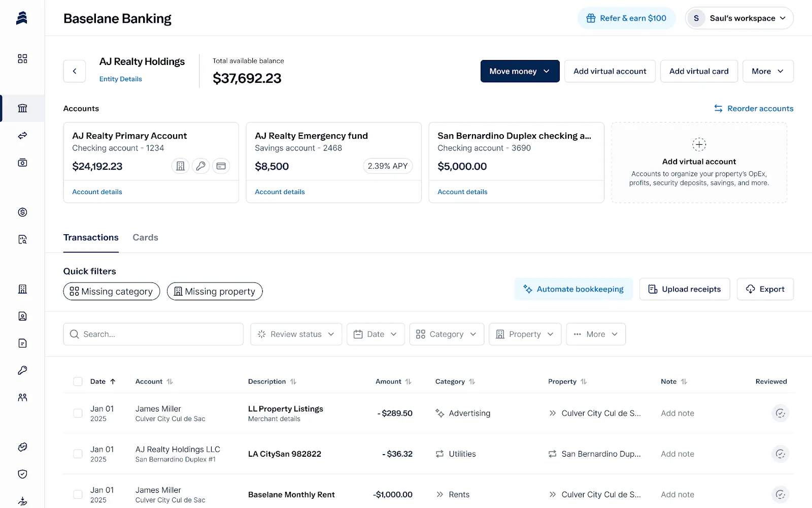Open the Saul's workspace menu
Viewport: 812px width, 508px height.
point(739,18)
